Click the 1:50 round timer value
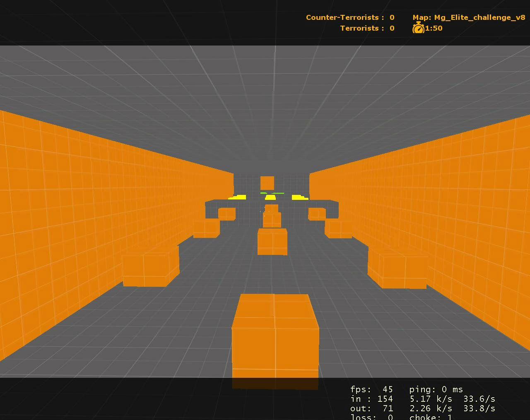 pyautogui.click(x=434, y=28)
